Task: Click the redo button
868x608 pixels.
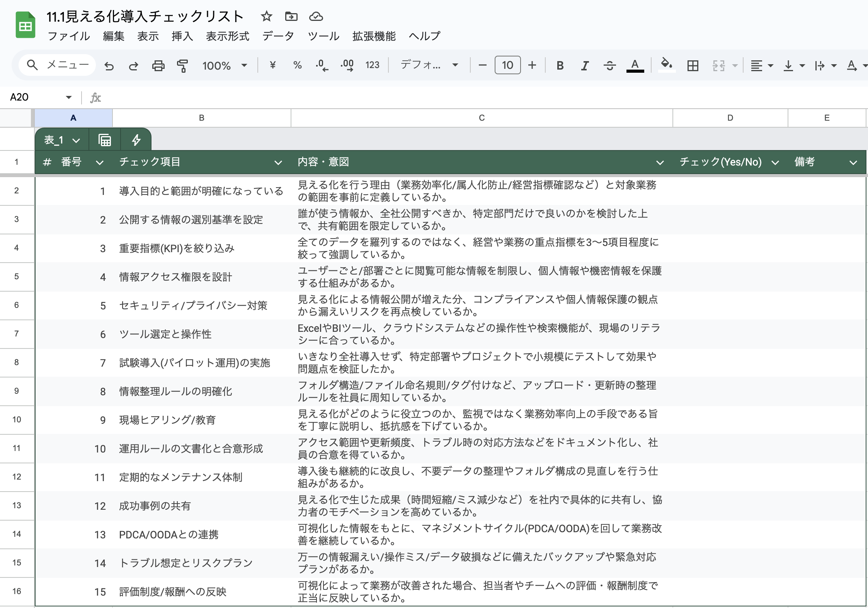Action: pos(134,65)
